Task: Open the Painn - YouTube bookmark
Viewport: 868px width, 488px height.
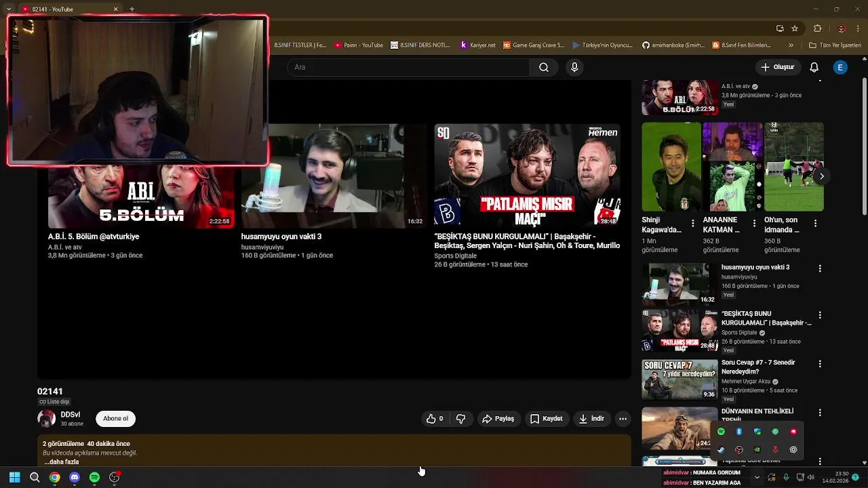Action: point(359,45)
